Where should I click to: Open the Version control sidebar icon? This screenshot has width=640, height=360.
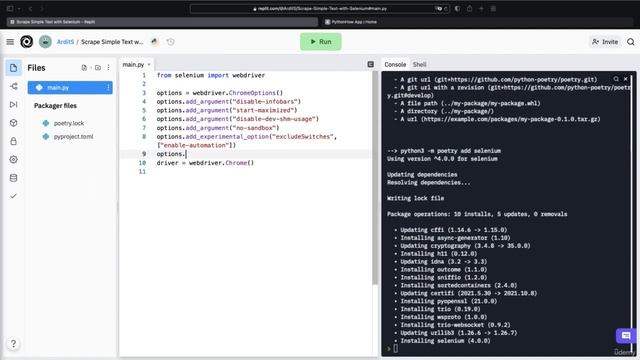click(13, 86)
